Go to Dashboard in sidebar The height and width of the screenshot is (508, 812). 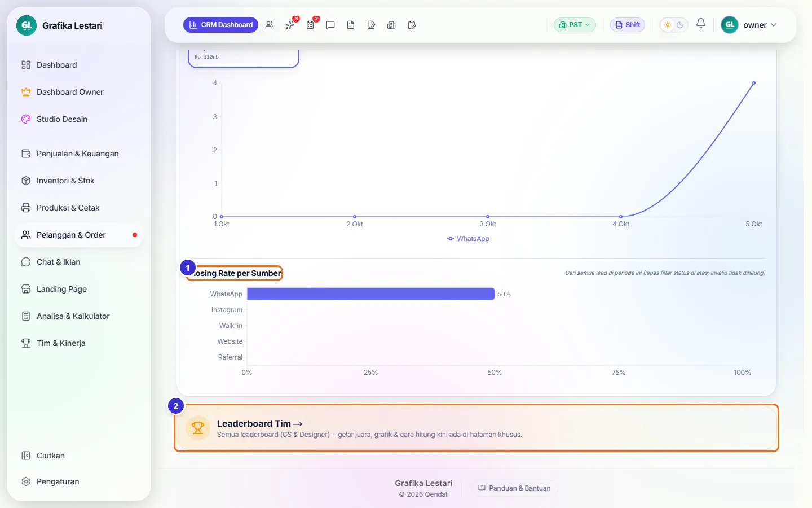tap(79, 65)
